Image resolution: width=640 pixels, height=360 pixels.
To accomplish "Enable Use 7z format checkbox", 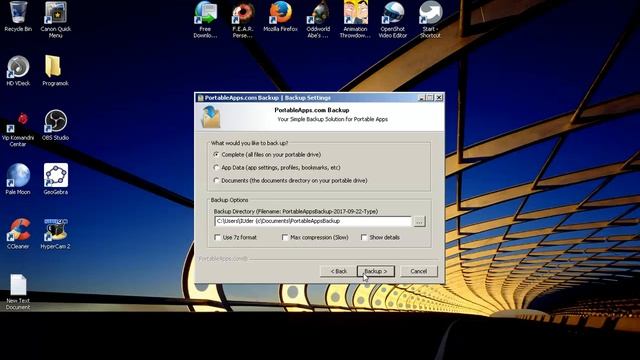I will click(217, 237).
